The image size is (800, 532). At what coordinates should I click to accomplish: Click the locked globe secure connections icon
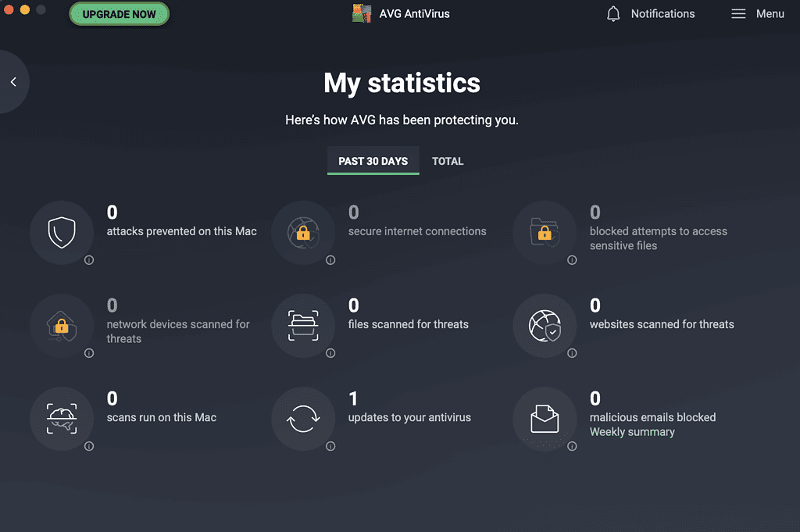303,233
